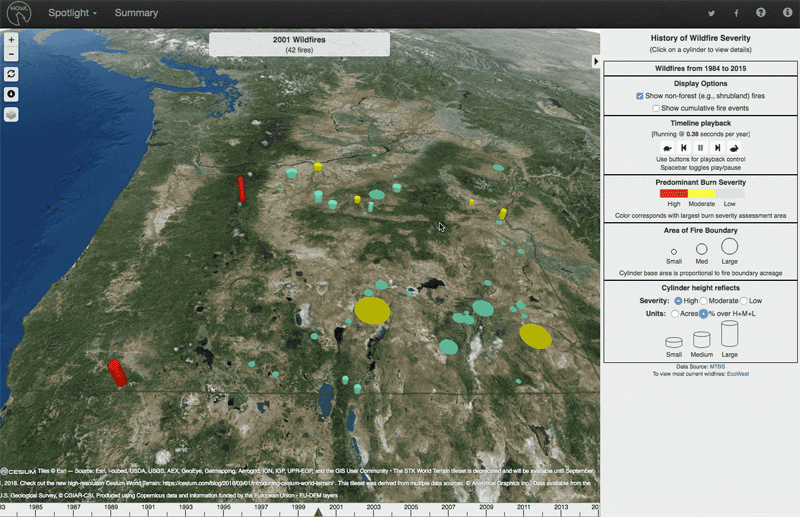Follow the MTBS data source link

tap(717, 367)
